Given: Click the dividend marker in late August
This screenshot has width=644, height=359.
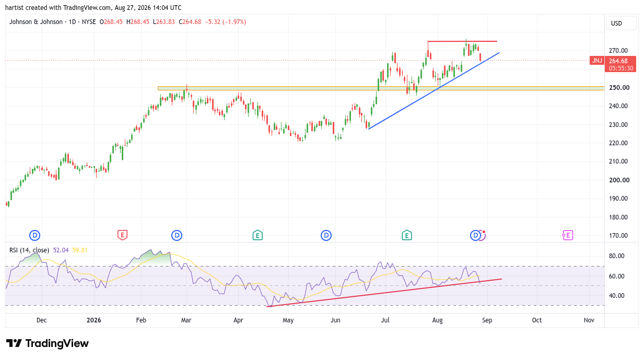Looking at the screenshot, I should tap(475, 235).
